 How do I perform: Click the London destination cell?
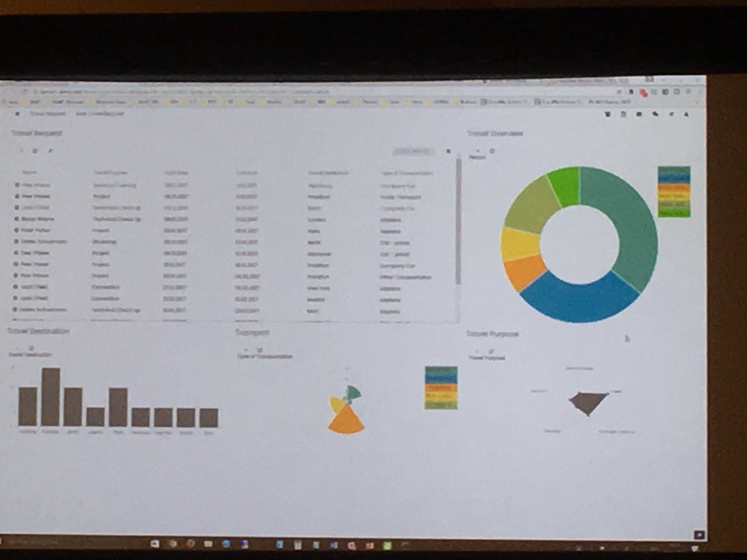[x=317, y=219]
